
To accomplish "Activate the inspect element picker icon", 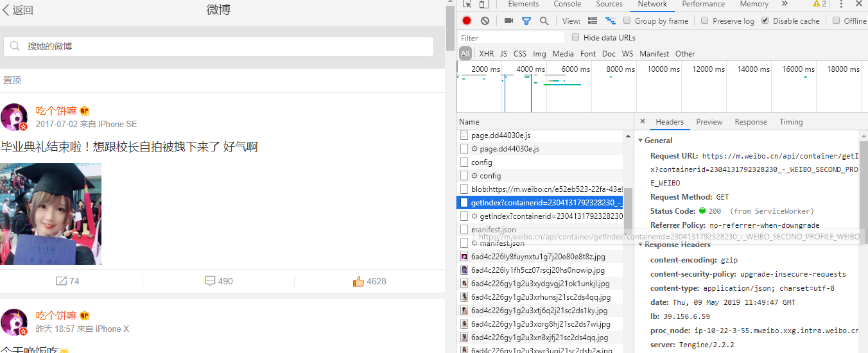I will pos(467,4).
